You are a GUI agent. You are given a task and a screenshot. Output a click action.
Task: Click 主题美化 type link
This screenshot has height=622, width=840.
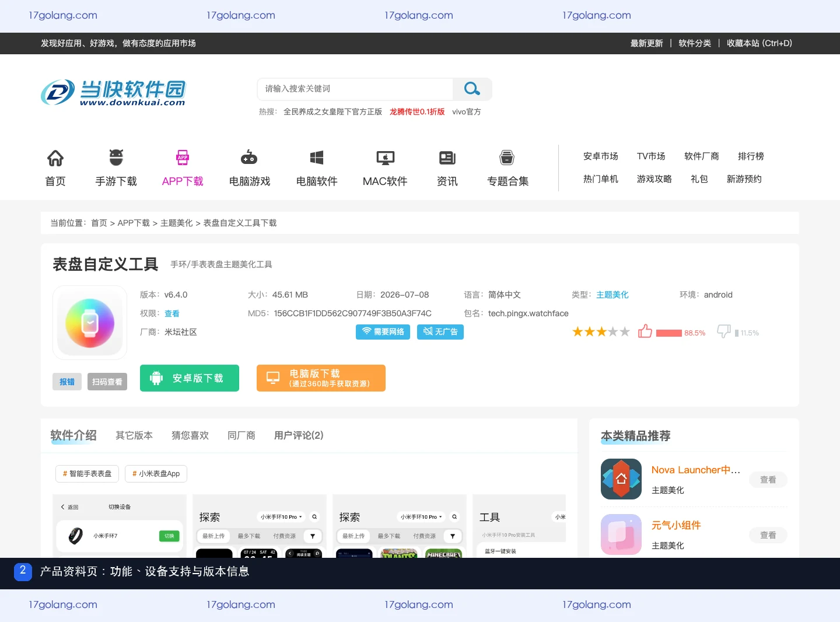[x=612, y=295]
